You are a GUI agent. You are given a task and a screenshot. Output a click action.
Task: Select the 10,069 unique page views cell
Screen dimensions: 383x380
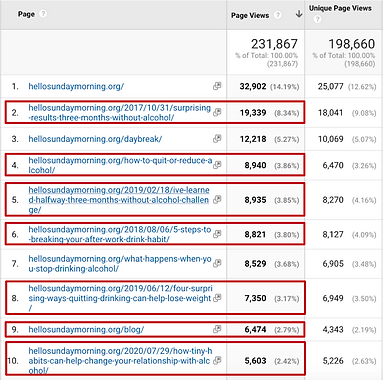click(330, 139)
